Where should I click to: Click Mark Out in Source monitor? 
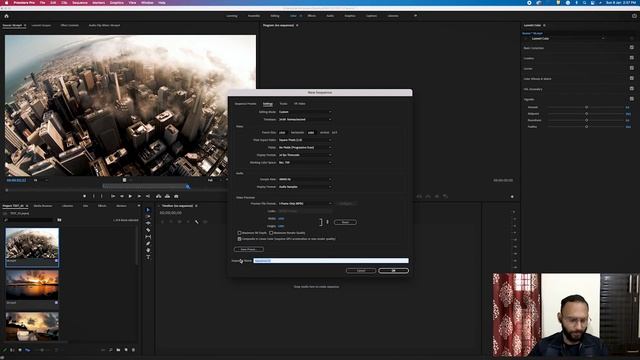(102, 196)
